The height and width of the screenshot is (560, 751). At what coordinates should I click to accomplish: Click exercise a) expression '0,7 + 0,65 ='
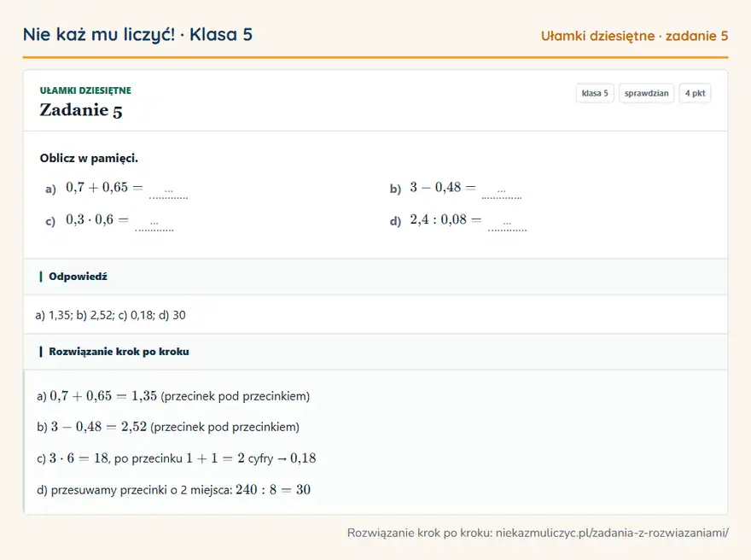click(x=104, y=187)
